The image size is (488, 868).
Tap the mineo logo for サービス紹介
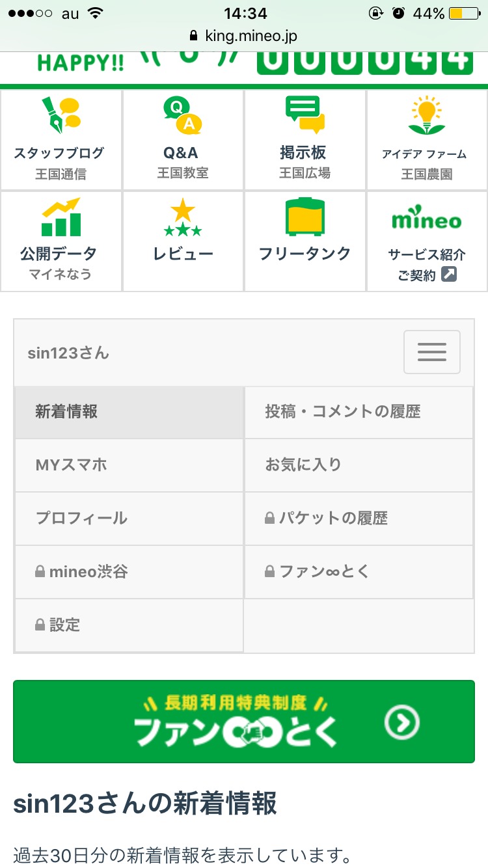point(426,220)
